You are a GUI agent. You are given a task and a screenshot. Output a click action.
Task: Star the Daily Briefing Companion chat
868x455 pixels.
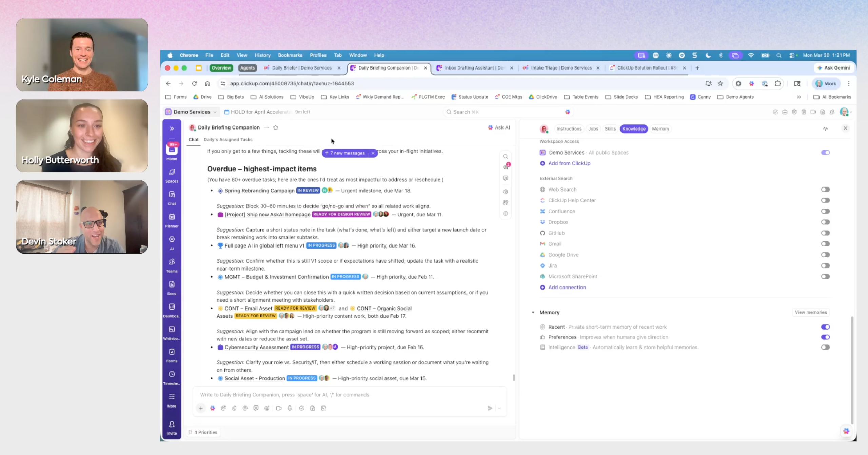tap(276, 127)
